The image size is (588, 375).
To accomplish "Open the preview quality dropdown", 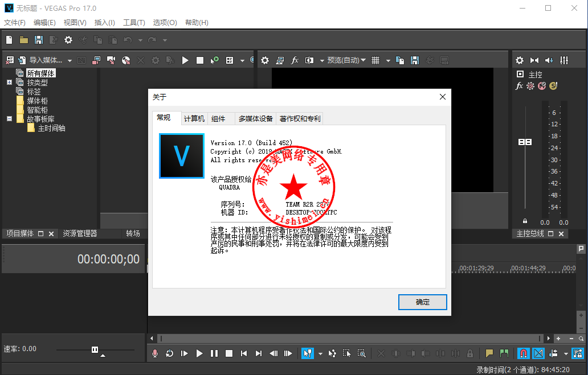I will click(346, 60).
